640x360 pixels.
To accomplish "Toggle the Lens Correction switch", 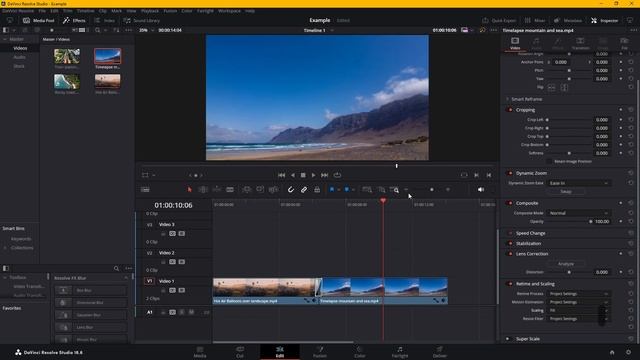I will pyautogui.click(x=509, y=254).
